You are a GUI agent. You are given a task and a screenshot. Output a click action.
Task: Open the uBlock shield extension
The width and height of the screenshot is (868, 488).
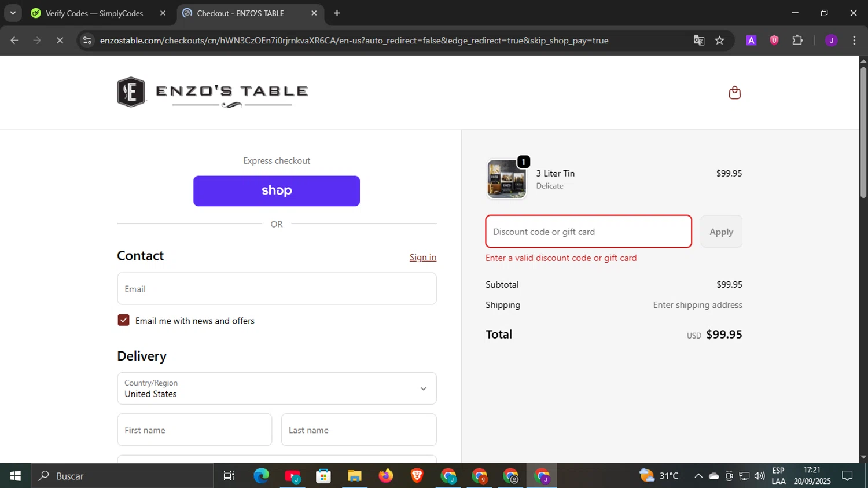point(774,41)
